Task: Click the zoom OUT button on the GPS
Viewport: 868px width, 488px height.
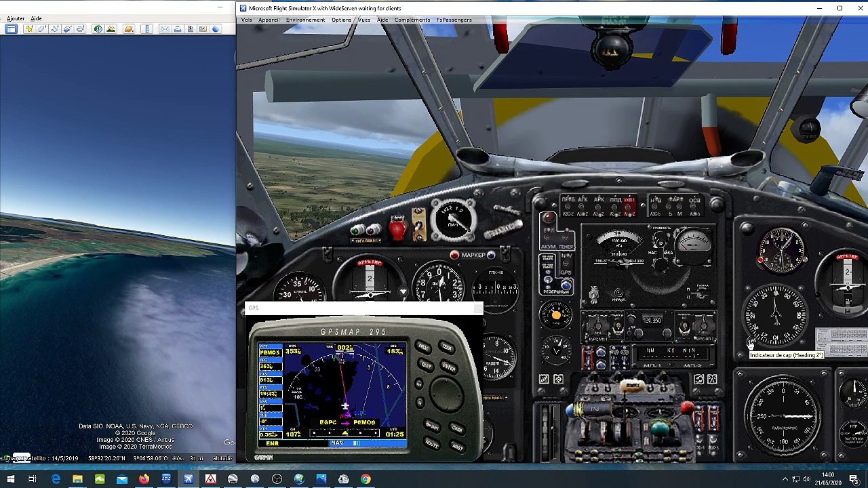Action: pos(419,384)
